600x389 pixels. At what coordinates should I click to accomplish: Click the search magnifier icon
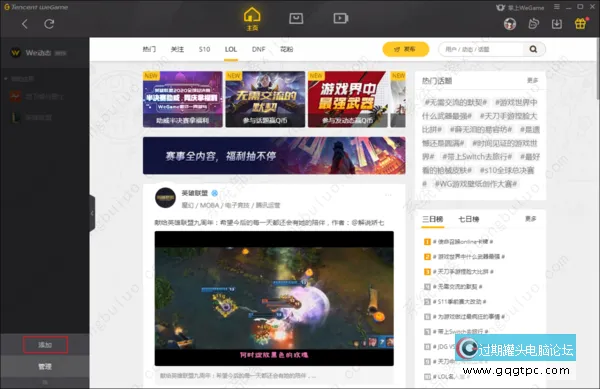pyautogui.click(x=533, y=49)
